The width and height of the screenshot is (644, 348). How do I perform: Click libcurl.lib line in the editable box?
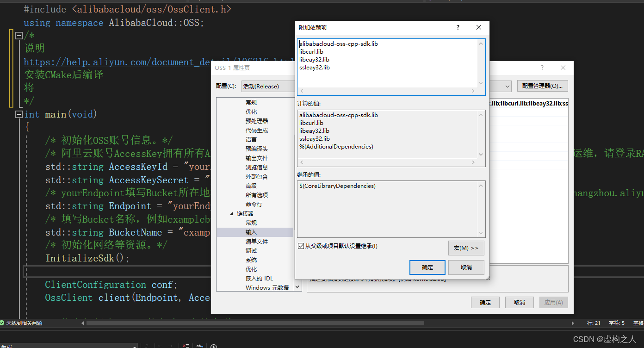[x=311, y=52]
